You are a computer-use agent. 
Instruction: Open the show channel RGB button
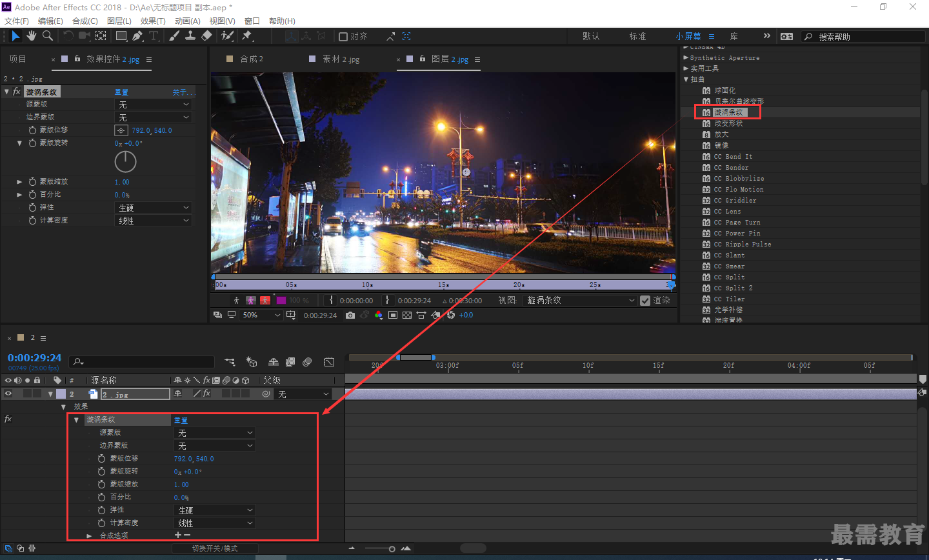(378, 315)
